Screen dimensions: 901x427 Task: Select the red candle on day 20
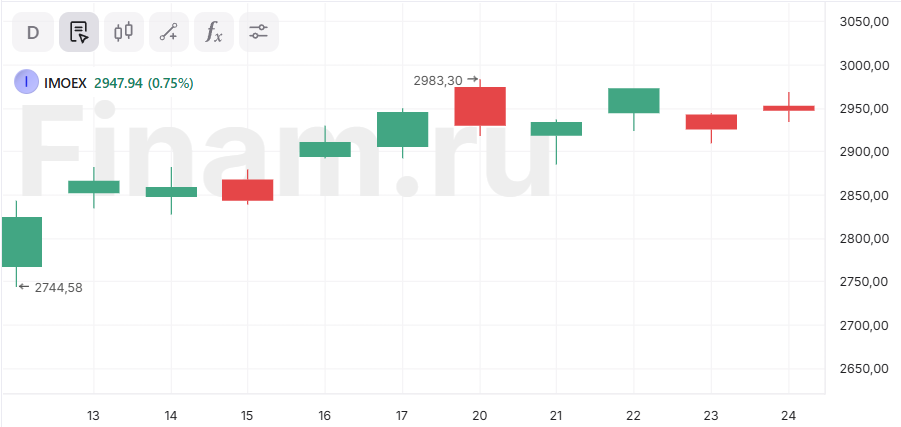pyautogui.click(x=480, y=106)
